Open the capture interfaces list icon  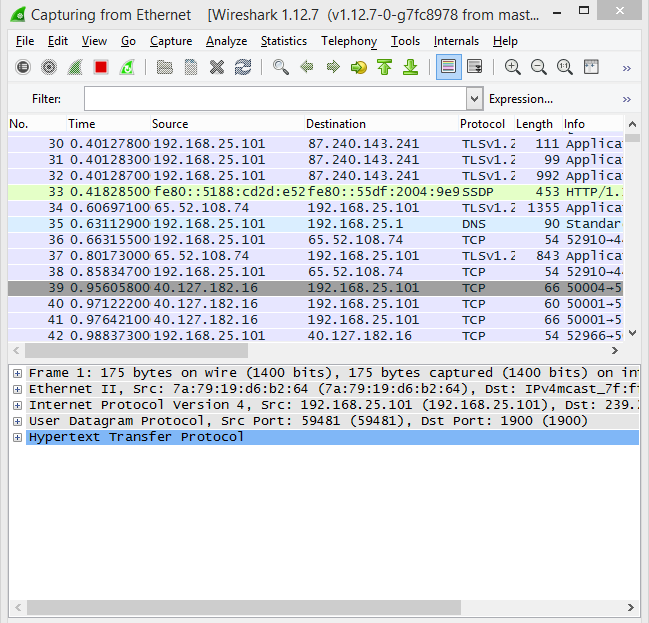pos(23,67)
